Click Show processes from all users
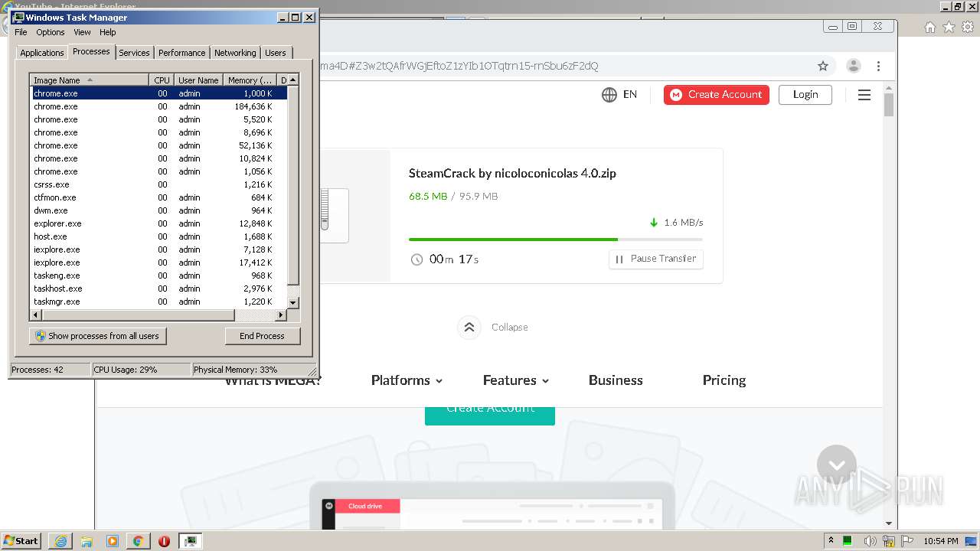 98,336
